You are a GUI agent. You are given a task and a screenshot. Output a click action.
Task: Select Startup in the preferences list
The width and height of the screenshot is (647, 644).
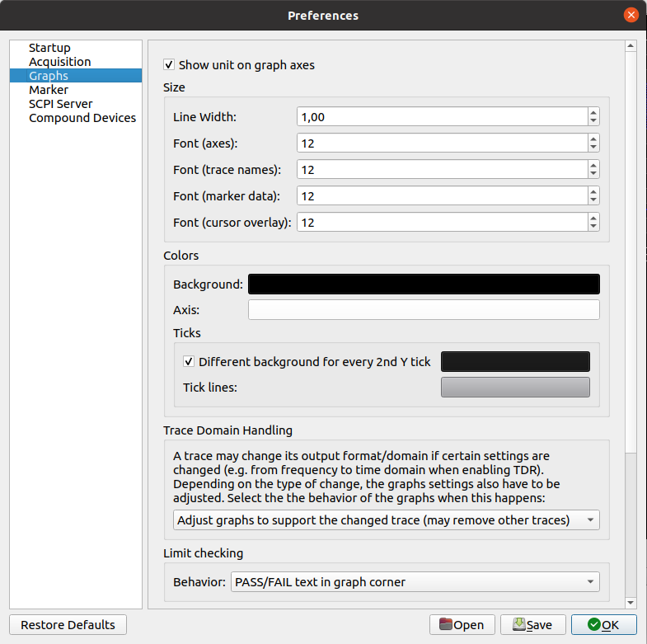(x=49, y=48)
